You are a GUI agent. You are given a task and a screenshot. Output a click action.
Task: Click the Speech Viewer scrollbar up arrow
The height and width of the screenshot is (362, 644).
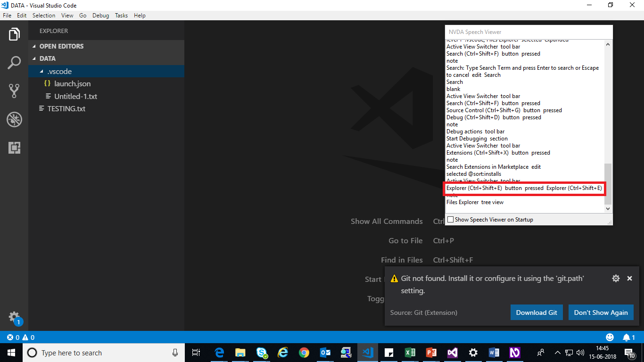click(608, 44)
